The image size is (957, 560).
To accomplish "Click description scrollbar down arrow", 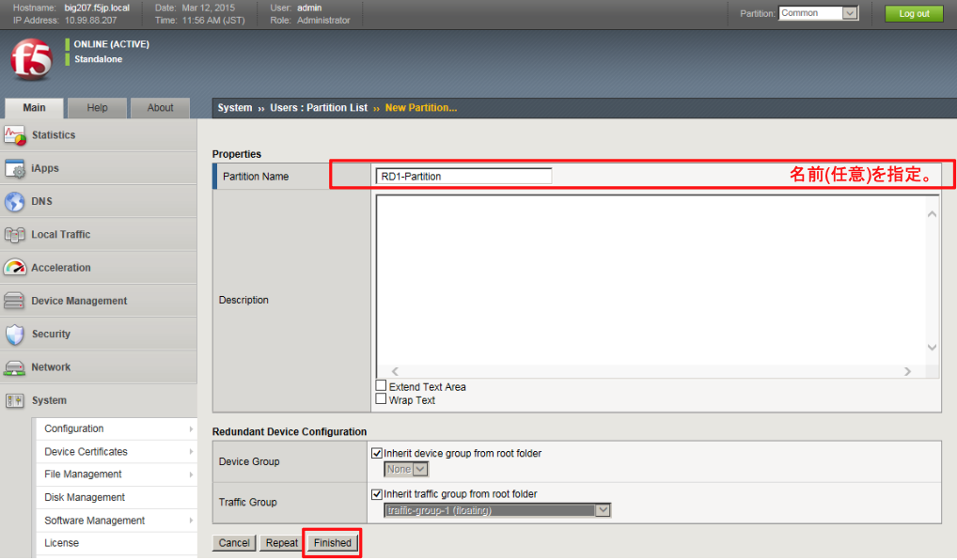I will 932,347.
